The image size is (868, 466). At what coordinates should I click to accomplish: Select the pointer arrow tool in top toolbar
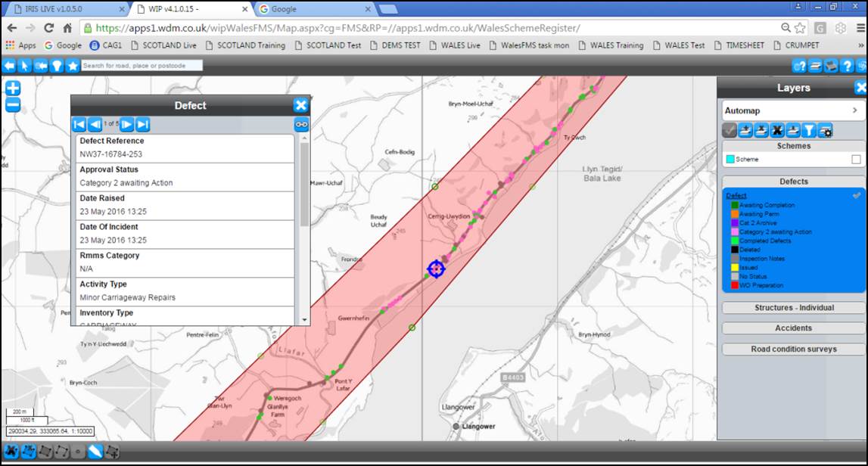tap(24, 66)
